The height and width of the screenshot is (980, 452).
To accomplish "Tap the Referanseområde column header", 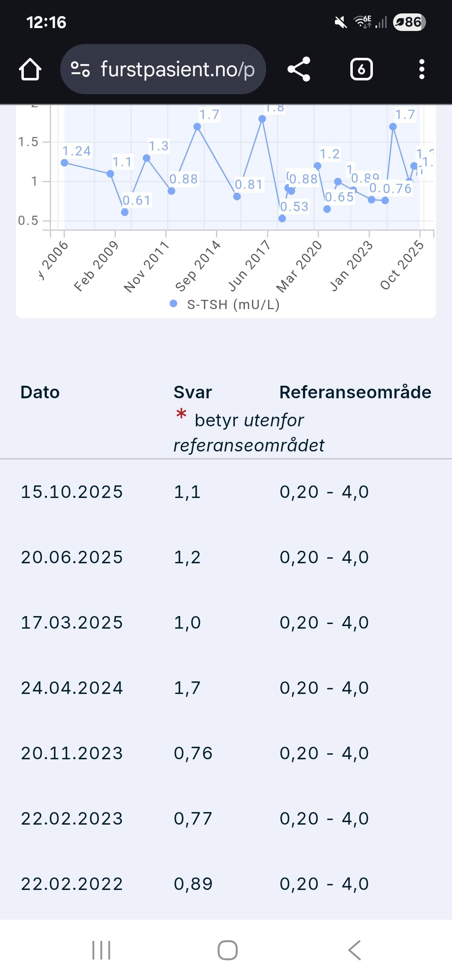I will click(x=355, y=392).
